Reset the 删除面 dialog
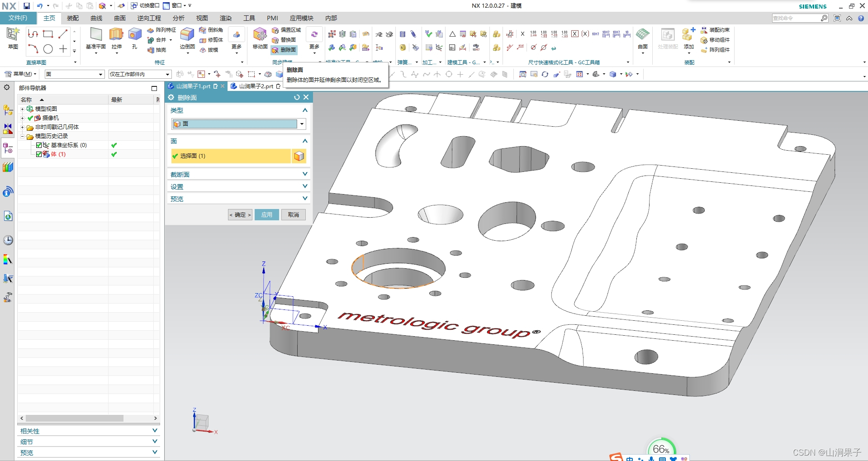Viewport: 868px width, 461px height. click(x=297, y=97)
